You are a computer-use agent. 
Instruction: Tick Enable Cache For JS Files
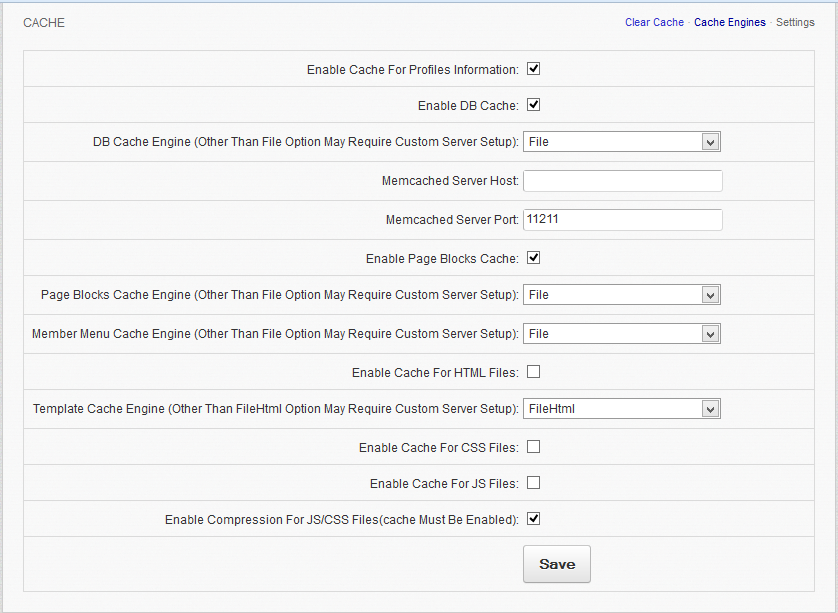(x=534, y=483)
